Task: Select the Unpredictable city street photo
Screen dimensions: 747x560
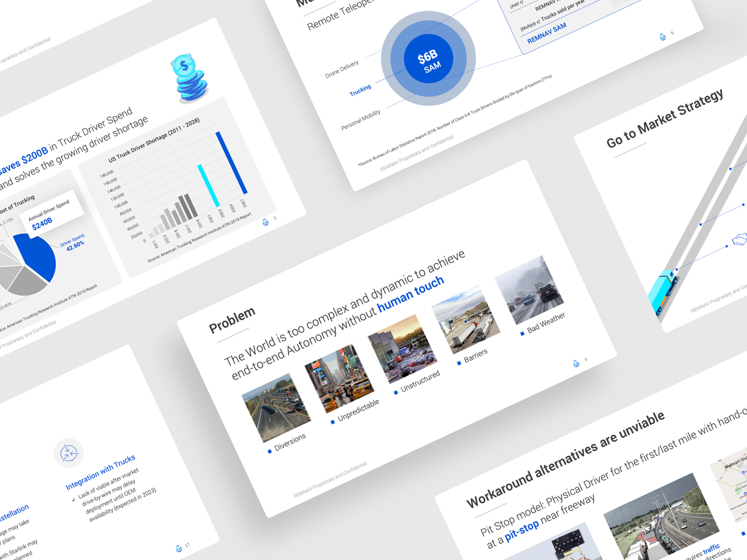Action: (x=339, y=378)
